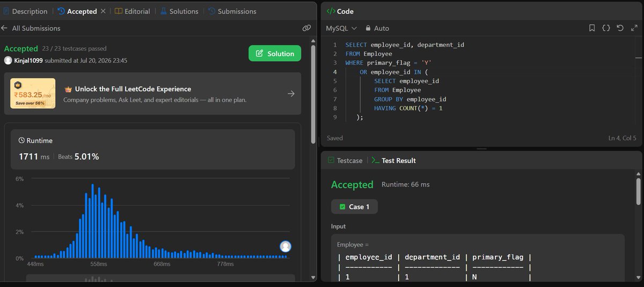Click the terminal icon beside Test Result
The image size is (644, 287).
click(375, 160)
